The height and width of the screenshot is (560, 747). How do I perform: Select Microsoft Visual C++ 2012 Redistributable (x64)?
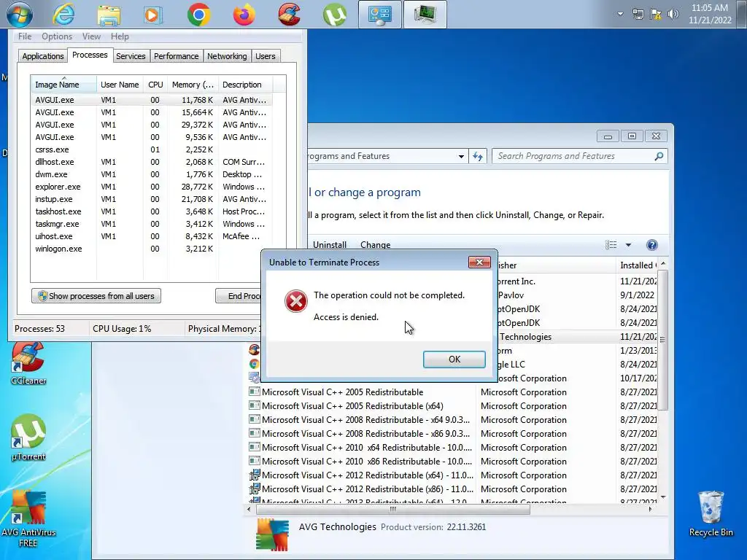[368, 475]
